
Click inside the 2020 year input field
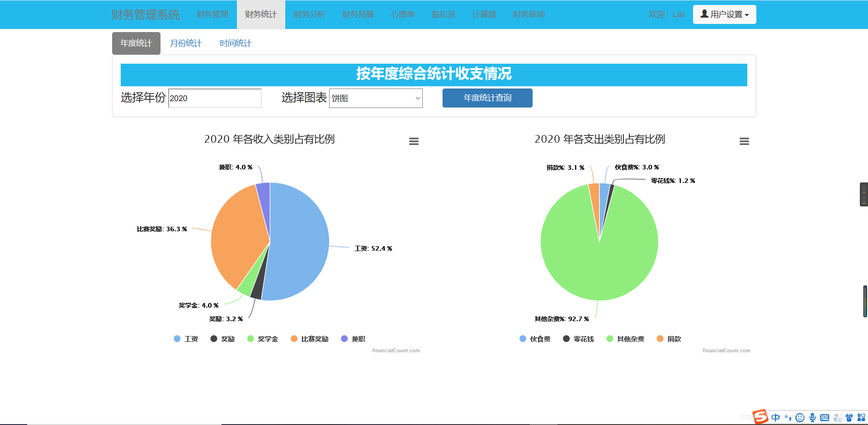click(x=214, y=98)
